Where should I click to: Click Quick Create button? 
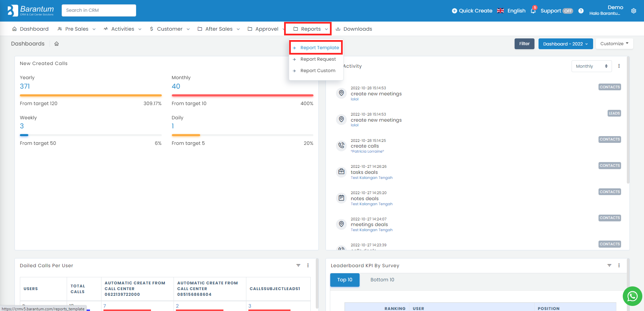(472, 11)
